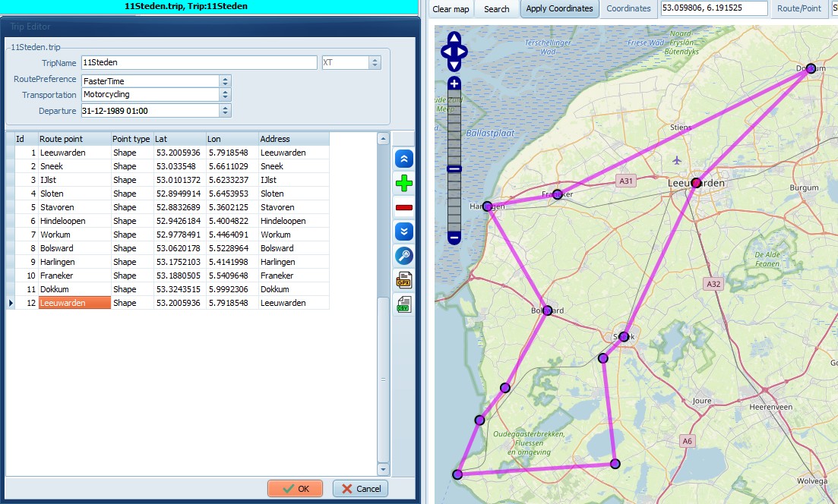
Task: Zoom in map with plus button
Action: (x=454, y=83)
